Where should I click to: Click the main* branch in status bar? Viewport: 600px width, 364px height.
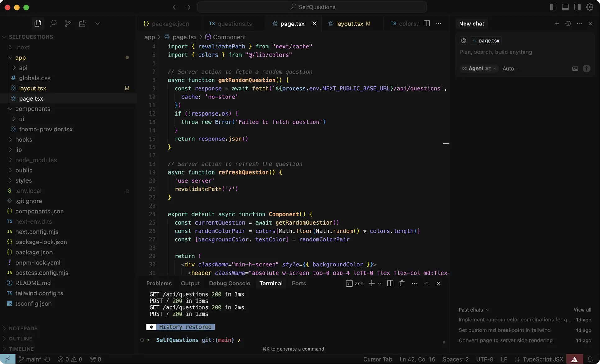point(30,359)
